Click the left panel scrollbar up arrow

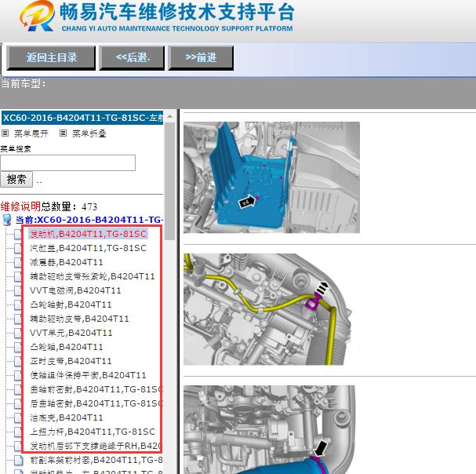click(169, 117)
